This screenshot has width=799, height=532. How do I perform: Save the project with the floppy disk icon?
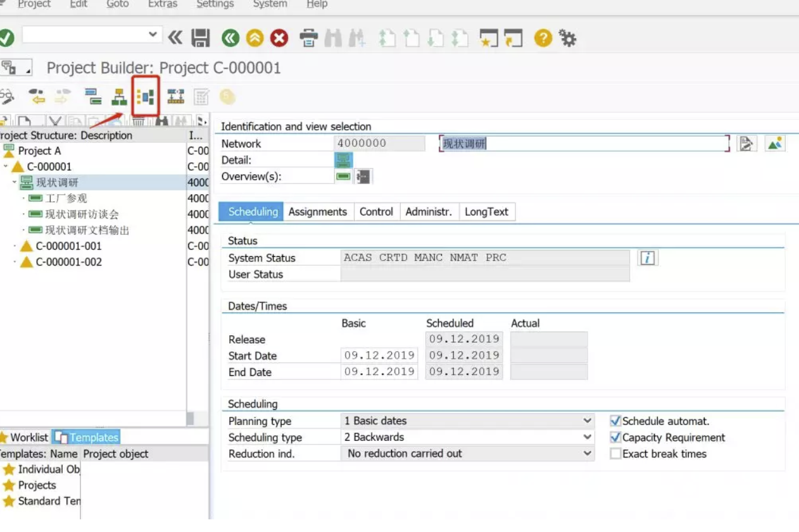[x=200, y=38]
